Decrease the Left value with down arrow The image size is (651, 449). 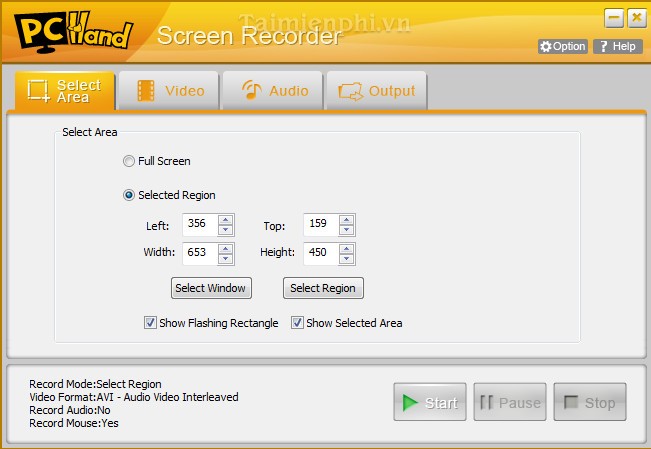[225, 230]
